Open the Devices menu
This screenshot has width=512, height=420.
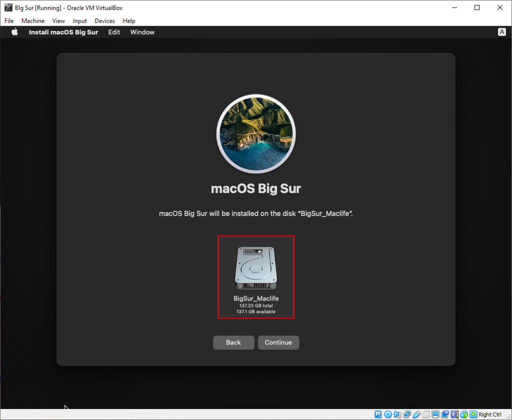104,20
